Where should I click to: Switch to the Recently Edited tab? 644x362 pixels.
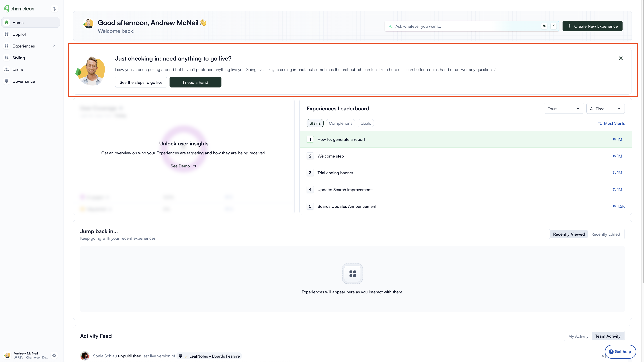pos(605,234)
